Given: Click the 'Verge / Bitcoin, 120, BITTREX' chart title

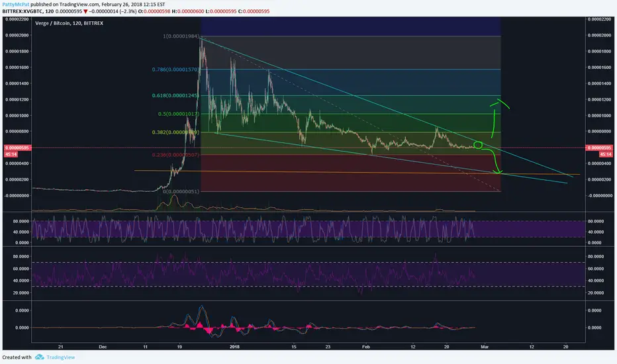Looking at the screenshot, I should [x=70, y=23].
